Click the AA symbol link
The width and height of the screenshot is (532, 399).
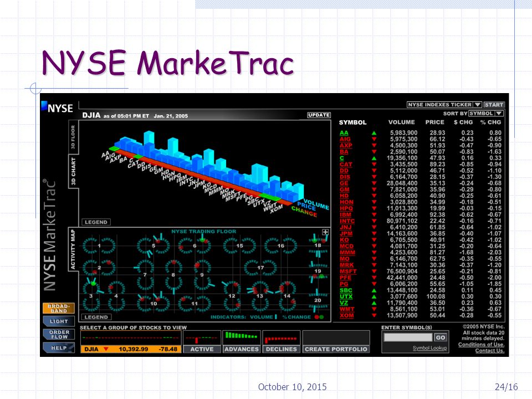click(344, 133)
